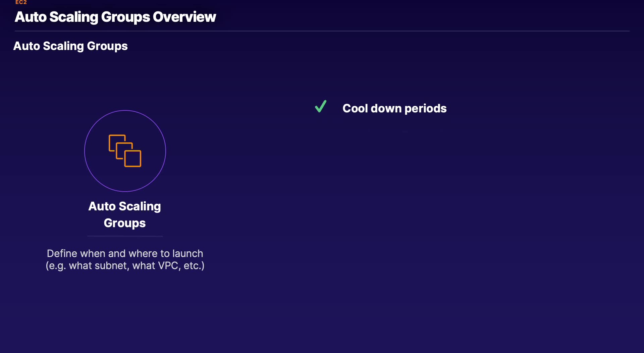644x353 pixels.
Task: Click the 'Auto Scaling Groups Overview' slide title
Action: [x=115, y=17]
